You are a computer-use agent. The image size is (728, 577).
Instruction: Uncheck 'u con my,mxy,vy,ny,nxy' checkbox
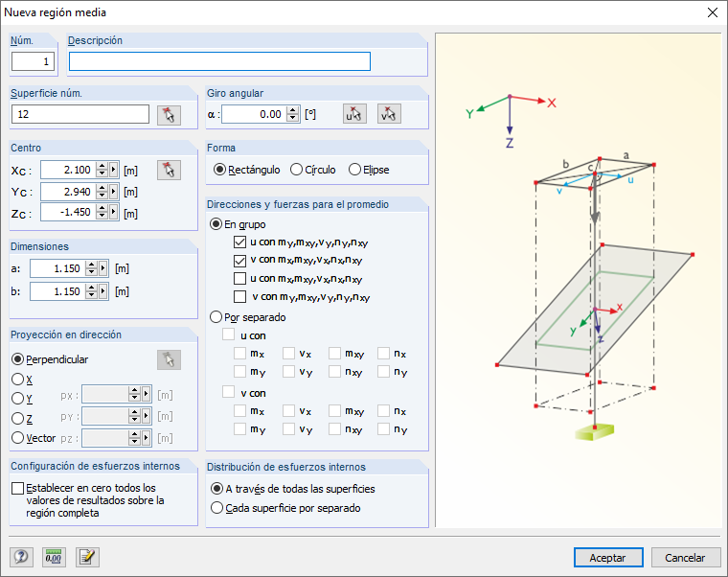pos(239,242)
